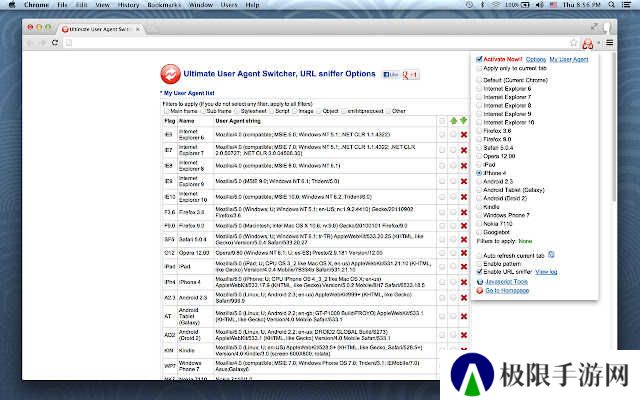Tick the table header select-all checkbox
The height and width of the screenshot is (400, 640).
pos(442,121)
